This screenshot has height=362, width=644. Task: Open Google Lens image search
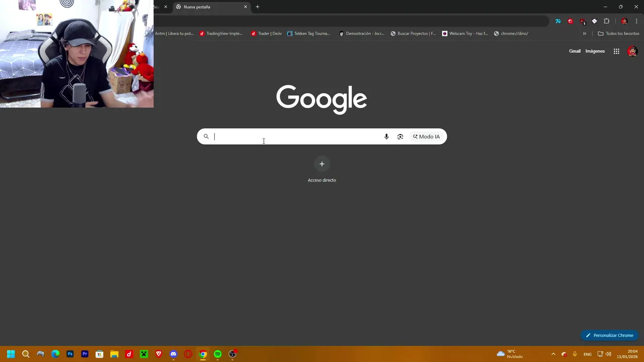(400, 137)
